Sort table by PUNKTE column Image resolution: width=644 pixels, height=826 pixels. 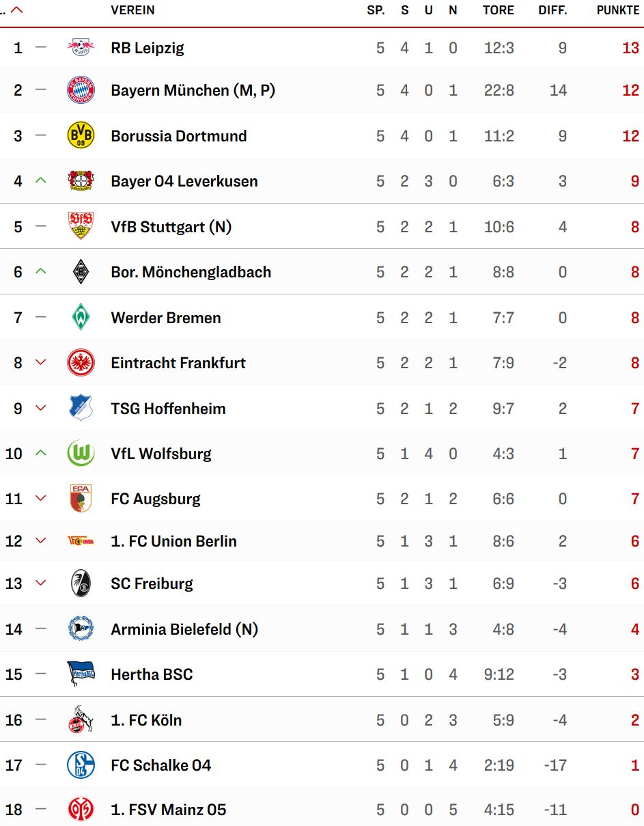point(617,10)
